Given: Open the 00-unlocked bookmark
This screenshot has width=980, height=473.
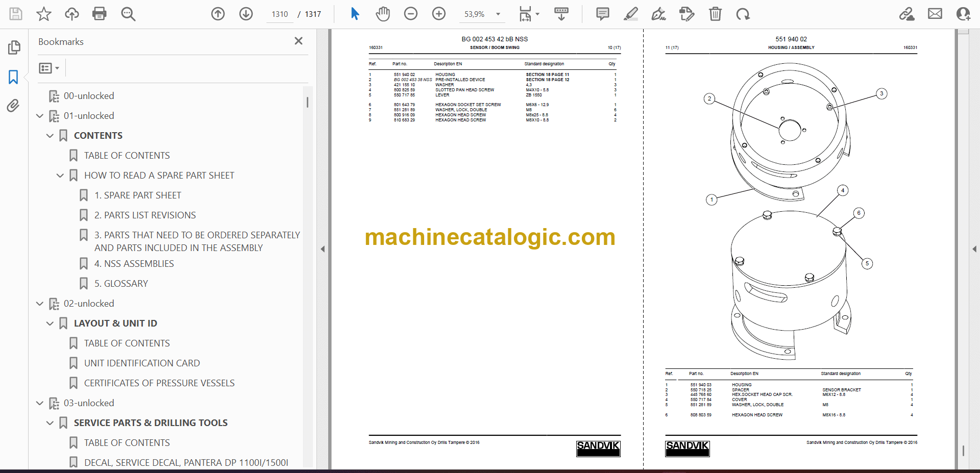Looking at the screenshot, I should coord(89,96).
